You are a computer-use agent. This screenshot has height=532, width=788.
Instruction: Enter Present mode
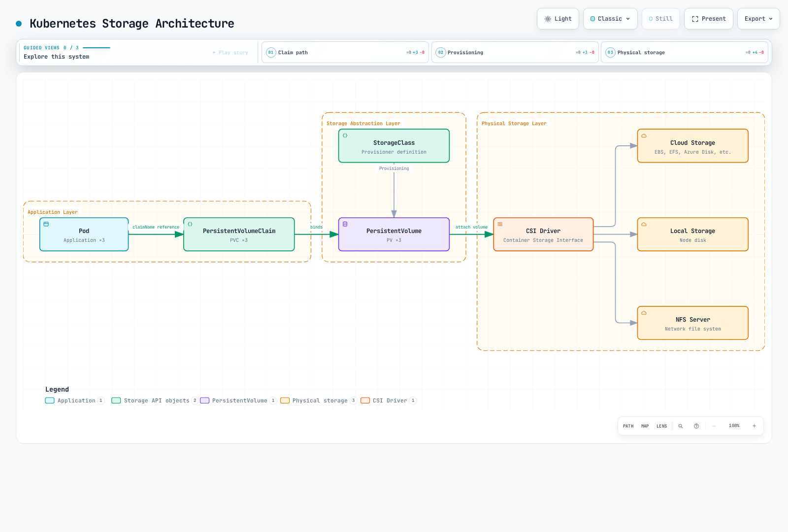(x=708, y=19)
